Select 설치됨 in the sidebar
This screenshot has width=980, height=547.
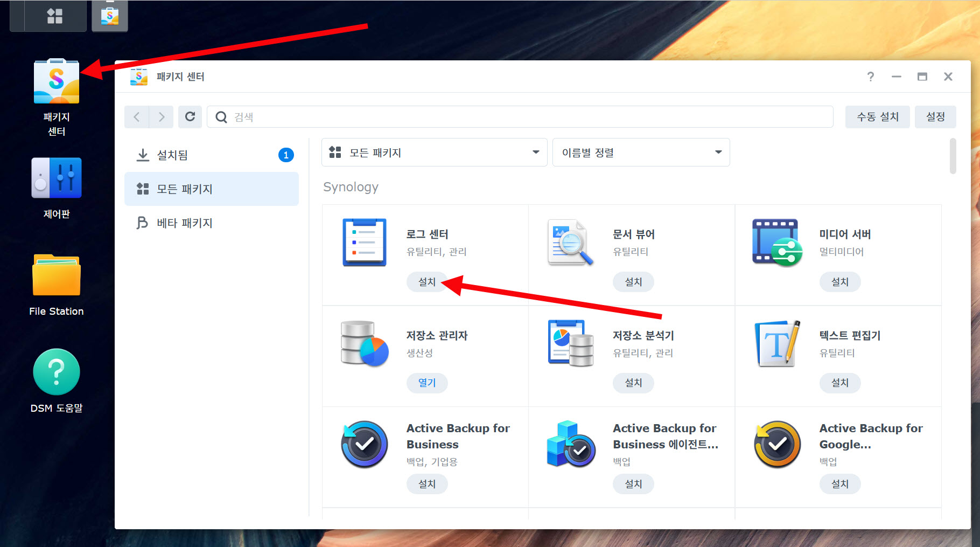coord(211,155)
